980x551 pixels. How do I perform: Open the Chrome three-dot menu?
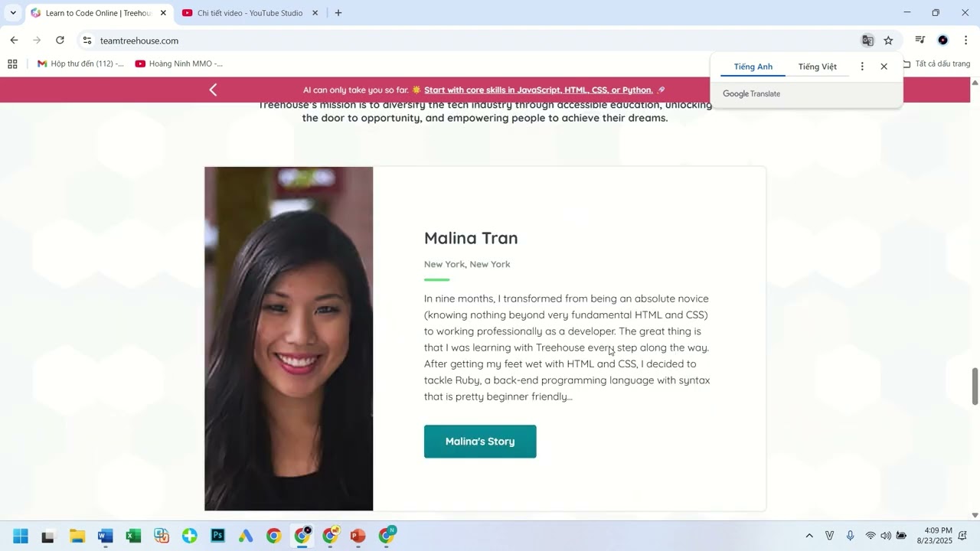(x=965, y=41)
